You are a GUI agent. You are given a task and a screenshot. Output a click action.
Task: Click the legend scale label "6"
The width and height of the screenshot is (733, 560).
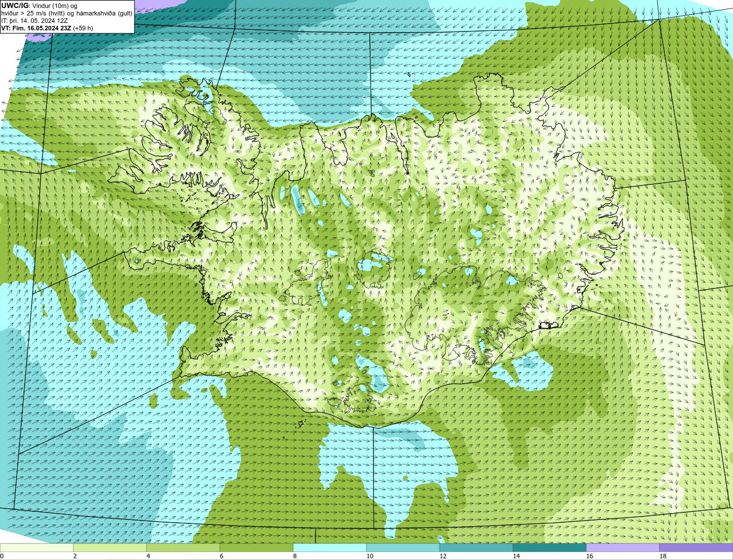click(222, 556)
